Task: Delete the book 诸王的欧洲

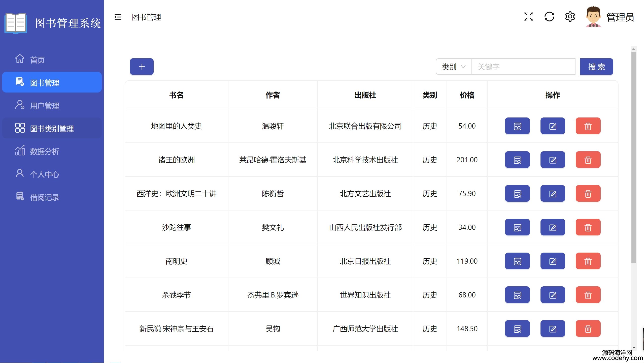Action: (588, 160)
